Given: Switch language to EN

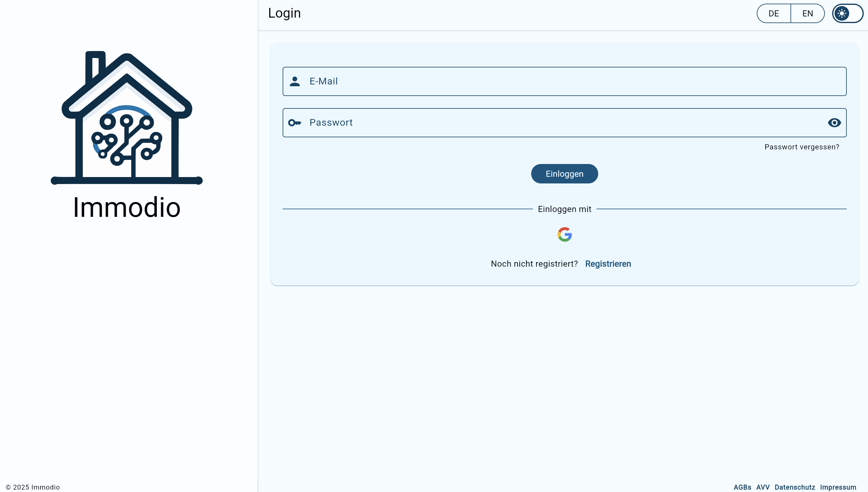Looking at the screenshot, I should 808,14.
